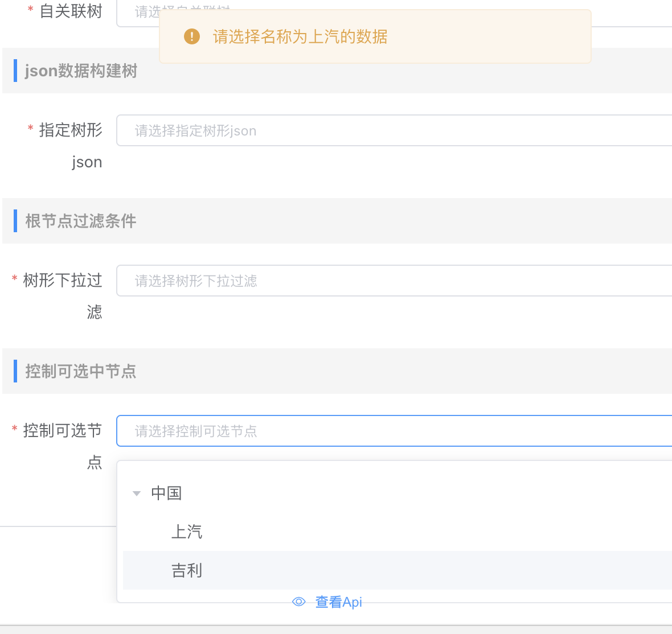Click the 根节点过滤条件 section header
The width and height of the screenshot is (672, 634).
[81, 221]
